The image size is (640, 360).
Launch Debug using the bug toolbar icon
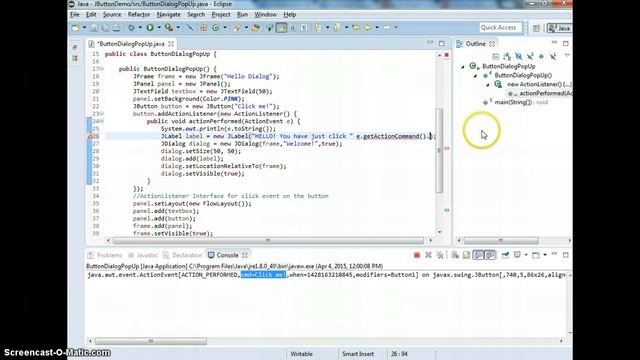click(x=131, y=28)
